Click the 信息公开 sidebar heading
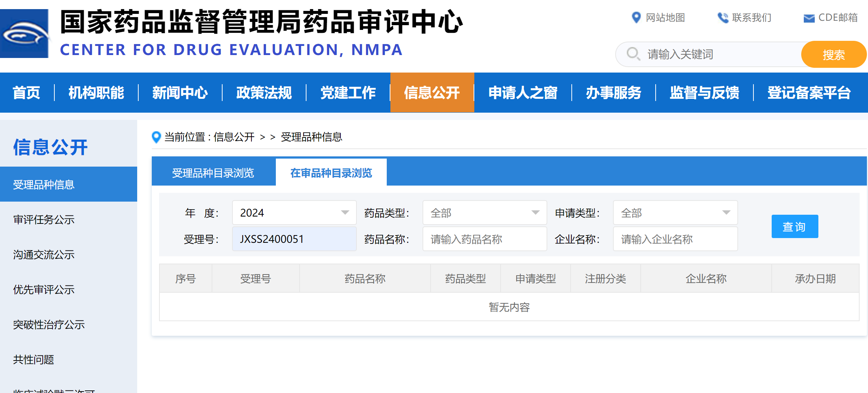Image resolution: width=868 pixels, height=393 pixels. tap(50, 147)
